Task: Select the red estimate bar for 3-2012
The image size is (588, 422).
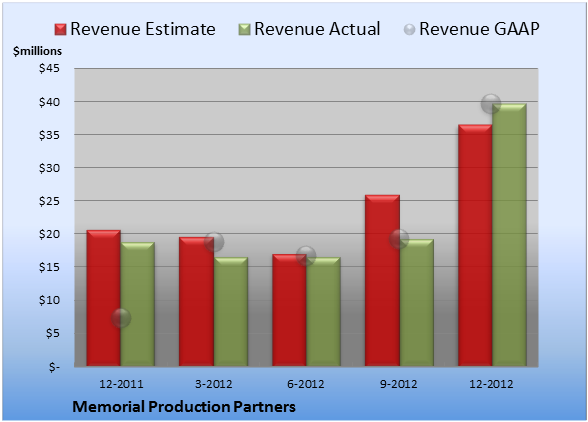Action: click(x=196, y=302)
